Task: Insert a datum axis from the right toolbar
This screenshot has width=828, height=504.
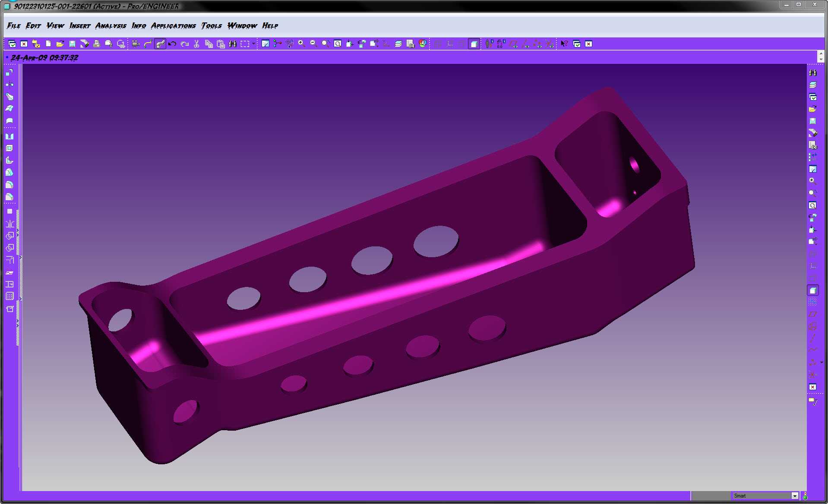Action: coord(812,338)
